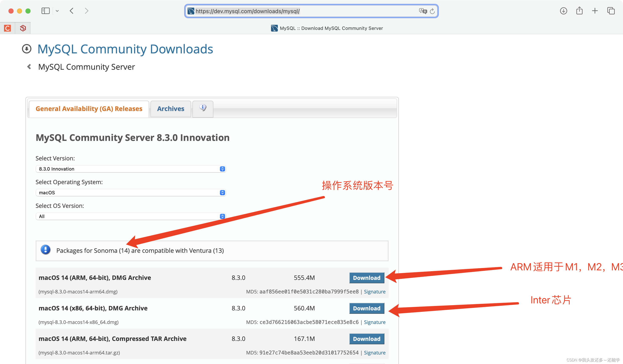Open Signature link for x86_64.dmg
Image resolution: width=623 pixels, height=364 pixels.
pyautogui.click(x=375, y=322)
